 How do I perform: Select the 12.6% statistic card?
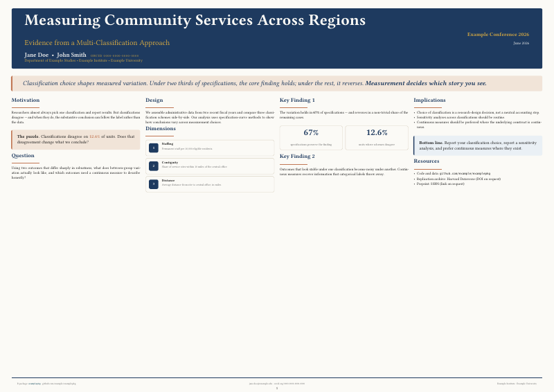pos(377,137)
